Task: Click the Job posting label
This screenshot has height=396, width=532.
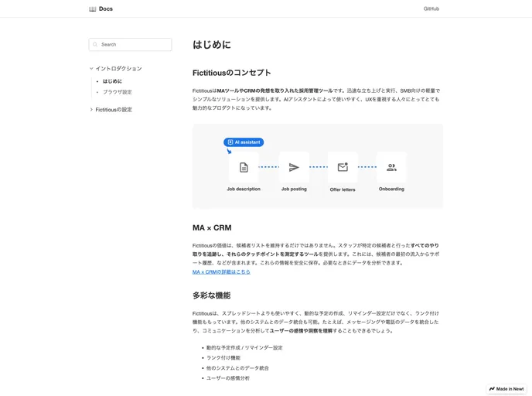Action: (294, 189)
